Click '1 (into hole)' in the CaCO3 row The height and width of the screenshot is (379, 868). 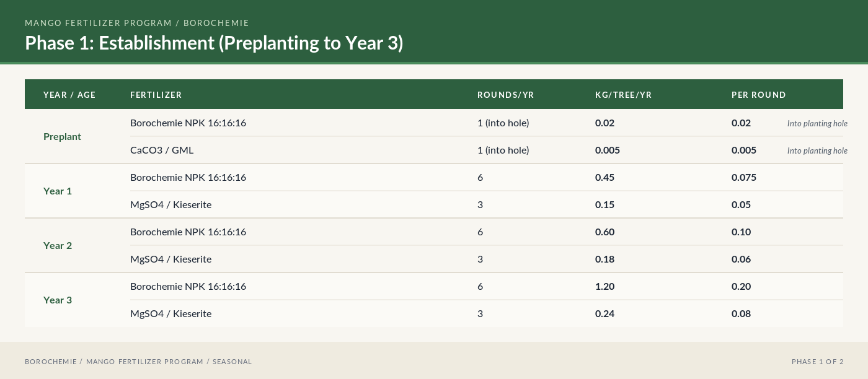point(503,150)
